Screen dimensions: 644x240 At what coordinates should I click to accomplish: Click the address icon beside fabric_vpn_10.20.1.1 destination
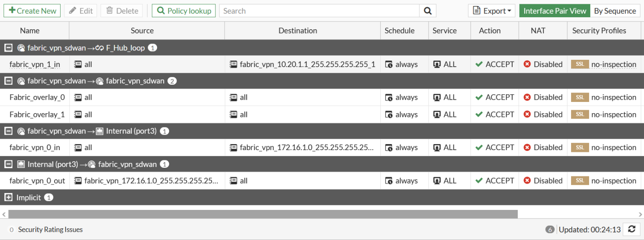click(233, 64)
